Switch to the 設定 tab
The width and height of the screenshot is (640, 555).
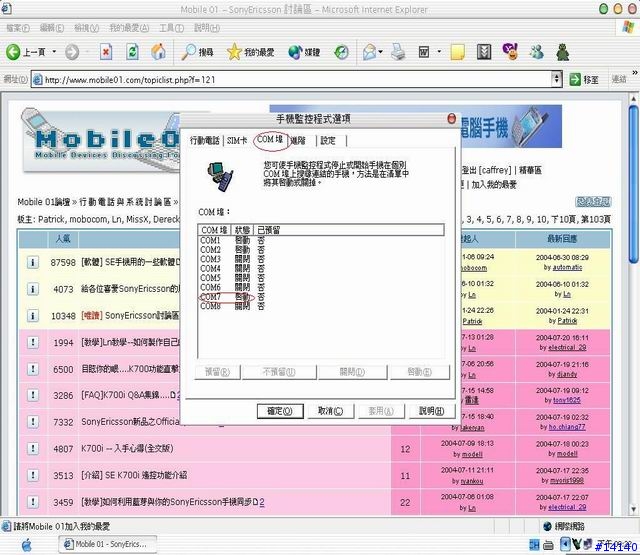coord(328,141)
